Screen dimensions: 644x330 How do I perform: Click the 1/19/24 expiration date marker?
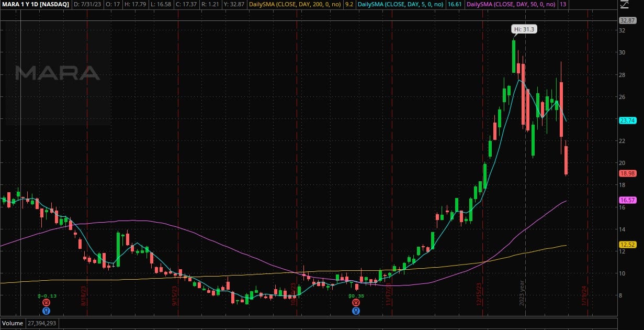click(x=584, y=298)
